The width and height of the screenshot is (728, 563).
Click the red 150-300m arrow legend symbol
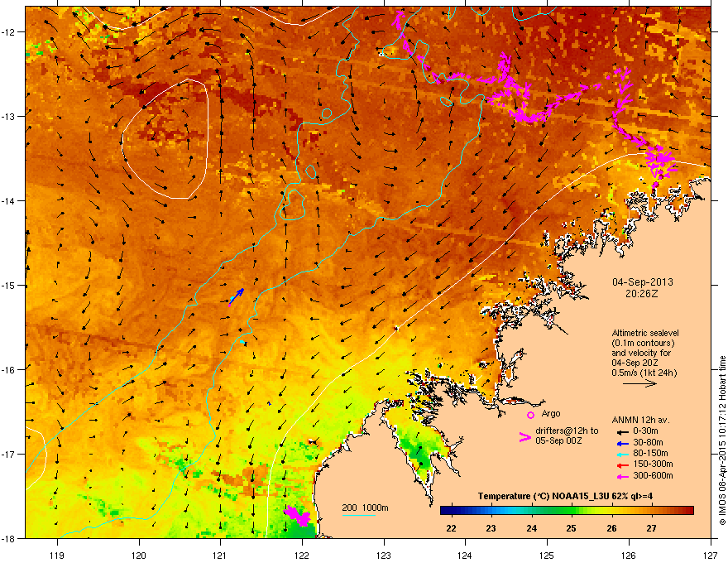[x=622, y=465]
